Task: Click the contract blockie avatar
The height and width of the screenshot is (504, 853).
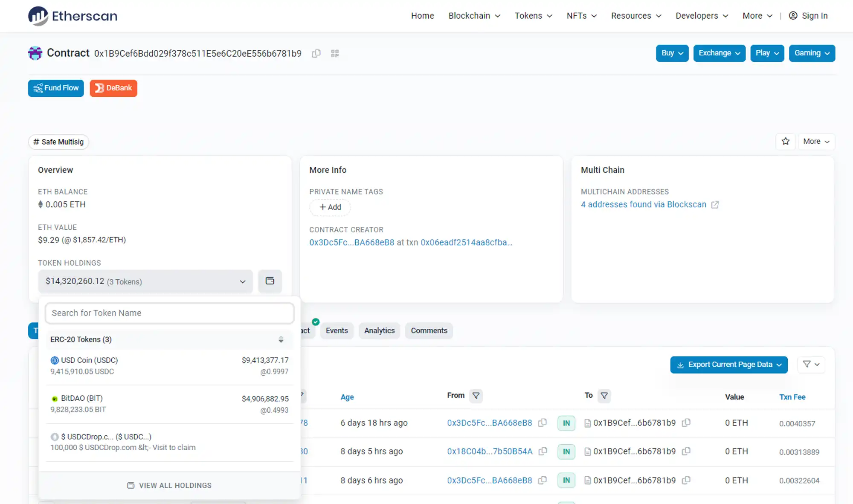Action: (35, 53)
